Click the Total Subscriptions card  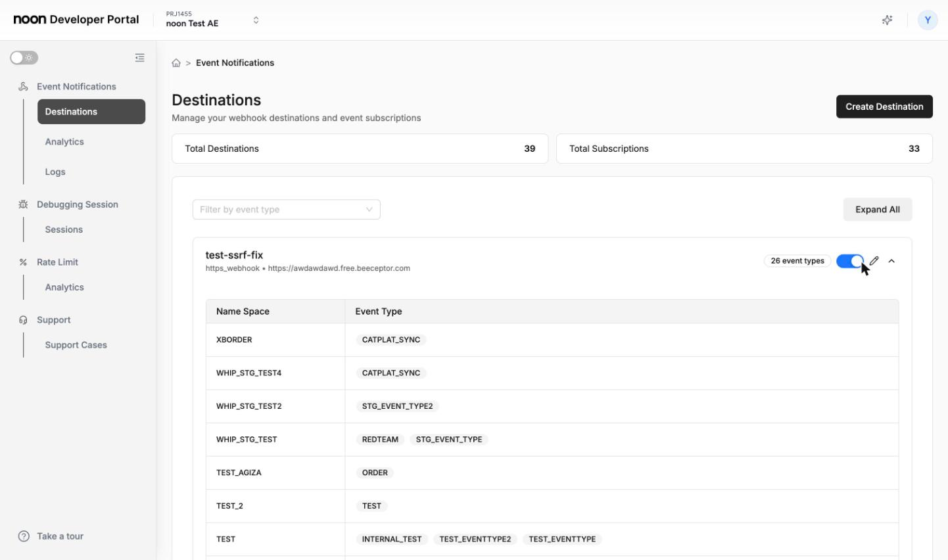744,149
